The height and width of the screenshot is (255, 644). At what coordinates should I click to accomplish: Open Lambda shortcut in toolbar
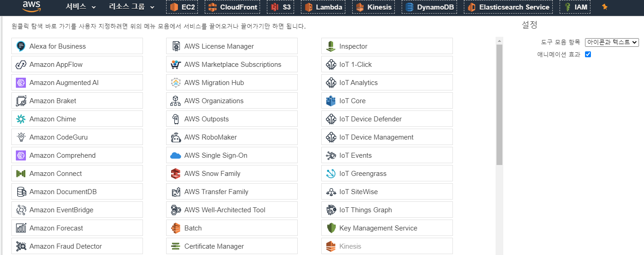click(324, 7)
